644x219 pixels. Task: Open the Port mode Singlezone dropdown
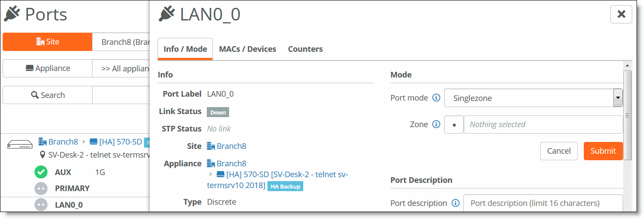533,98
